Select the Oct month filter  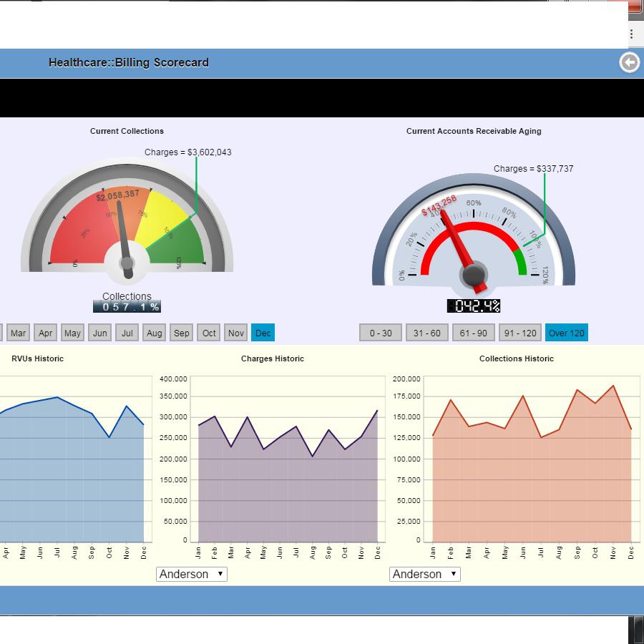(208, 333)
